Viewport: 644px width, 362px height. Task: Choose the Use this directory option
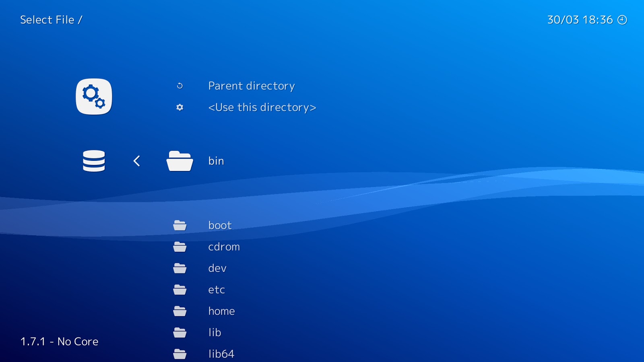click(x=262, y=107)
